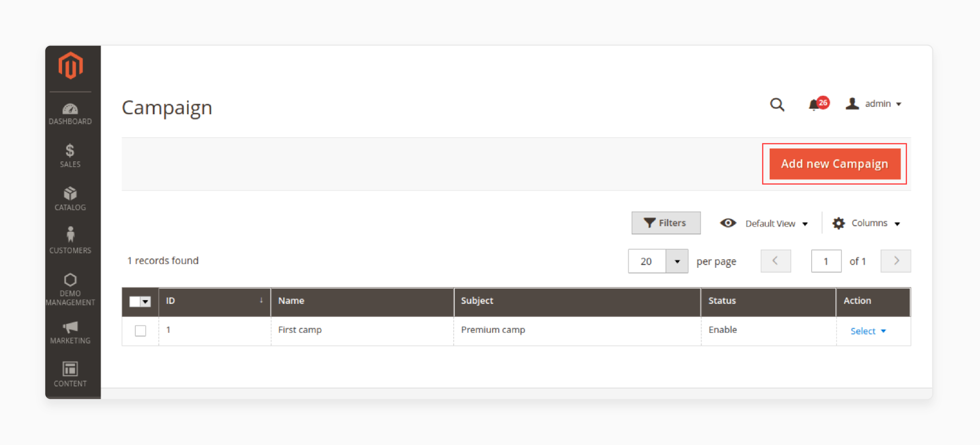Click the Columns gear icon
This screenshot has width=980, height=445.
pos(839,223)
